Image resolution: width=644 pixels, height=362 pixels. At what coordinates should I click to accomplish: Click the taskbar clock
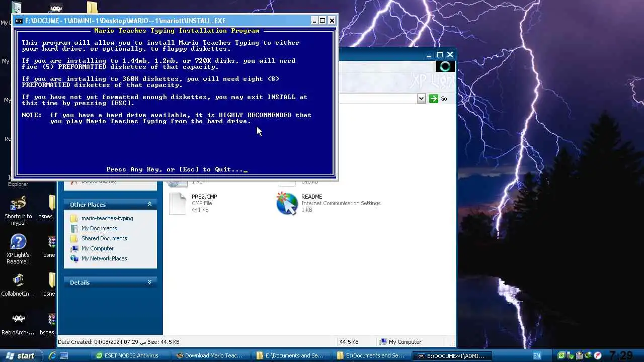coord(621,355)
